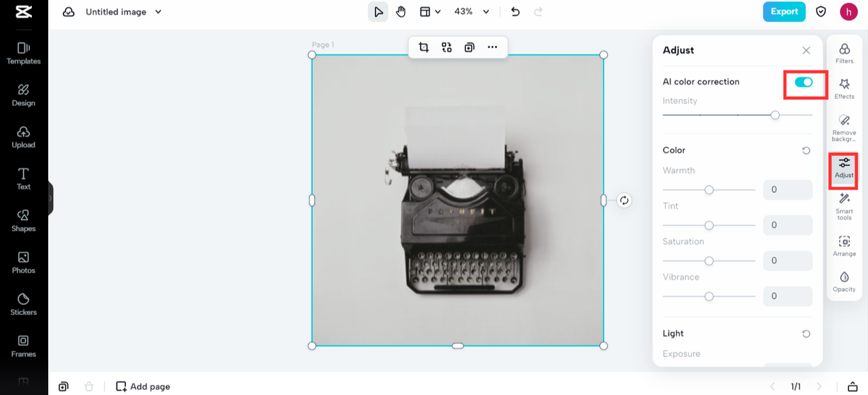This screenshot has height=395, width=868.
Task: Open the Stickers panel
Action: pos(24,305)
